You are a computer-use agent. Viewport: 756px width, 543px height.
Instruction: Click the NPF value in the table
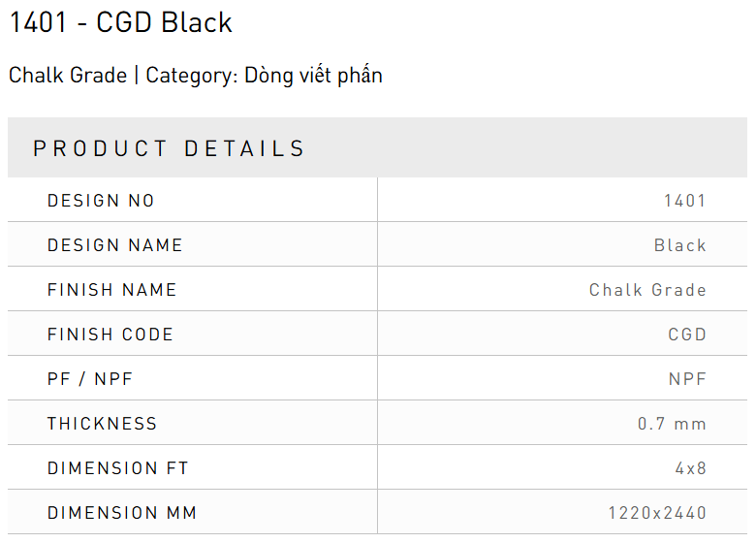point(687,379)
